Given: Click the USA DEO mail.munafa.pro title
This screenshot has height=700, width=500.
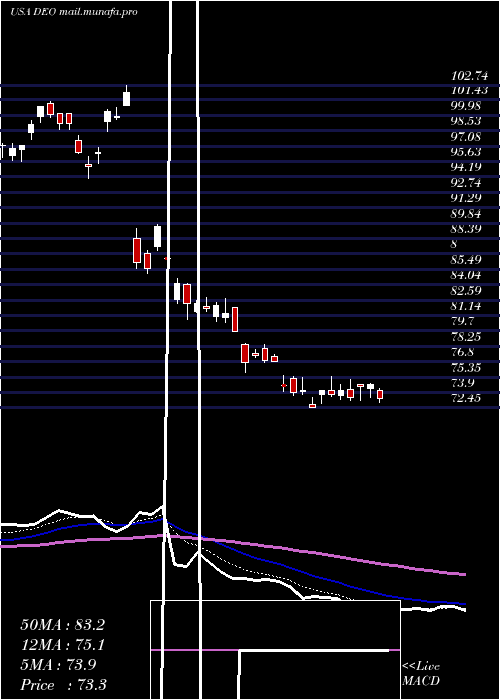Looking at the screenshot, I should click(x=74, y=12).
